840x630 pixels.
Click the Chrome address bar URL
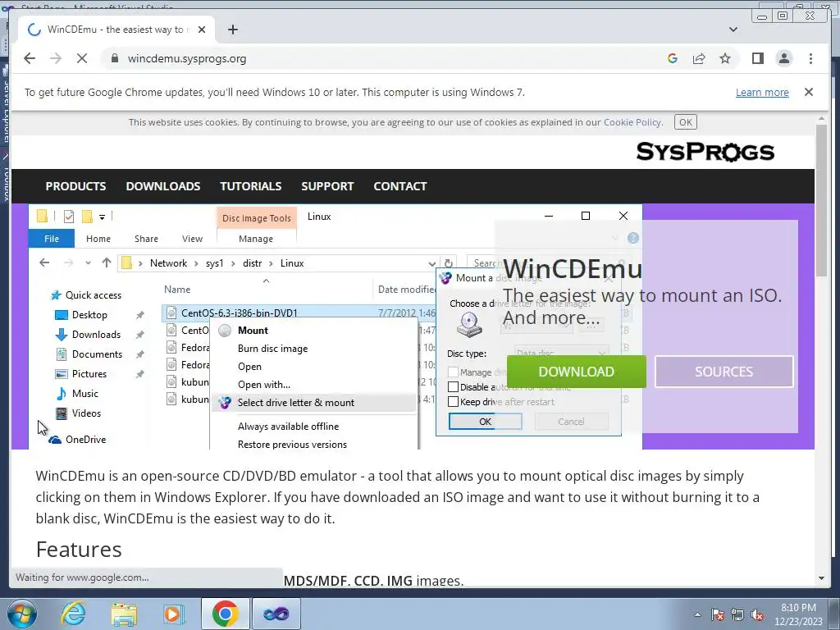click(x=187, y=58)
